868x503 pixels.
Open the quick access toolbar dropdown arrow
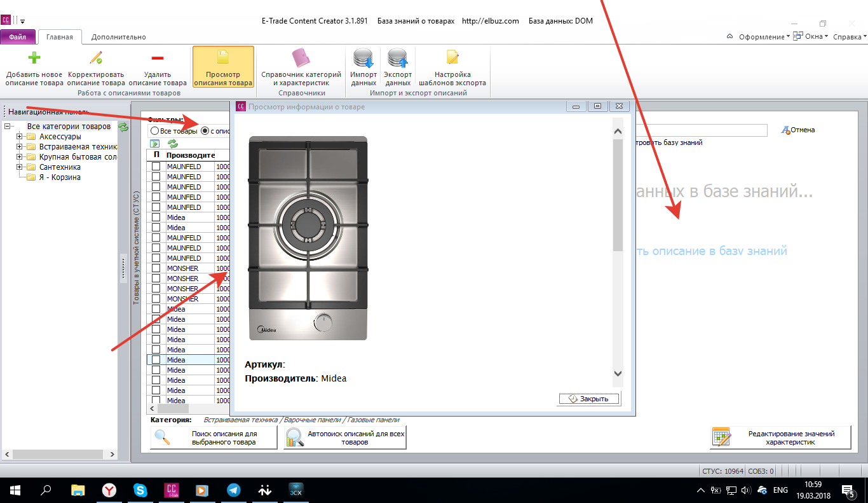click(x=23, y=21)
